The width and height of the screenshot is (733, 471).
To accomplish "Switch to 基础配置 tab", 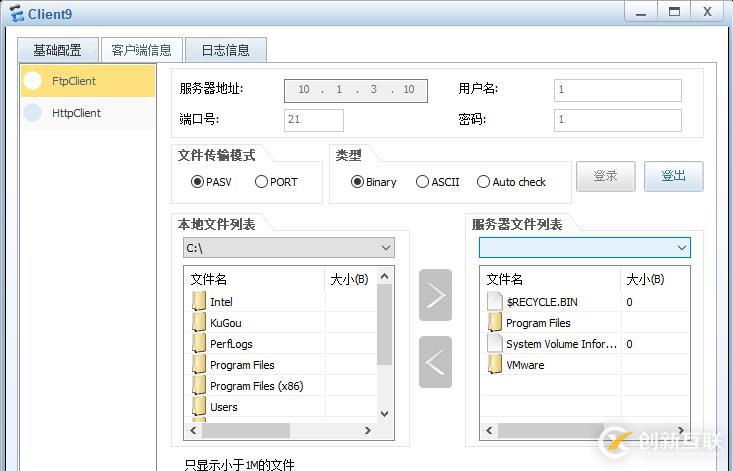I will (x=58, y=50).
